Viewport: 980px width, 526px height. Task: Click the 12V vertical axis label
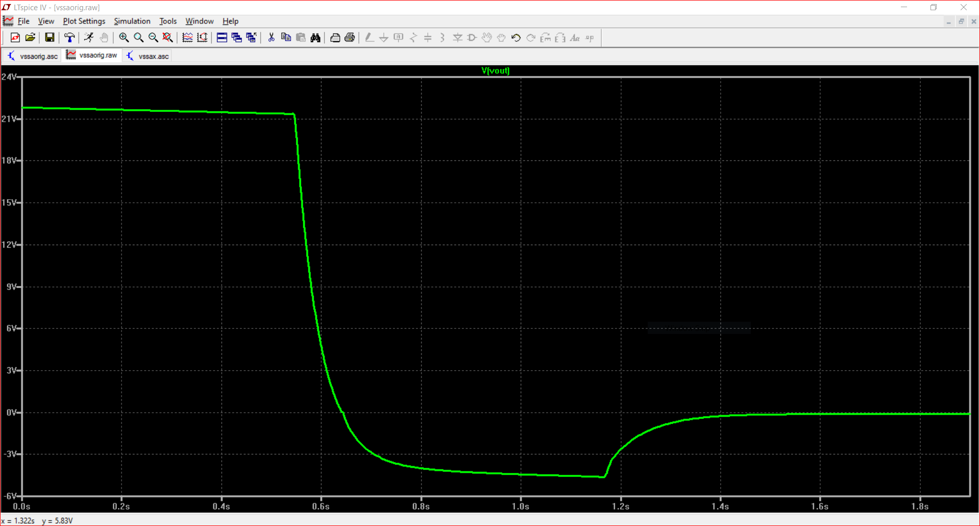[10, 245]
